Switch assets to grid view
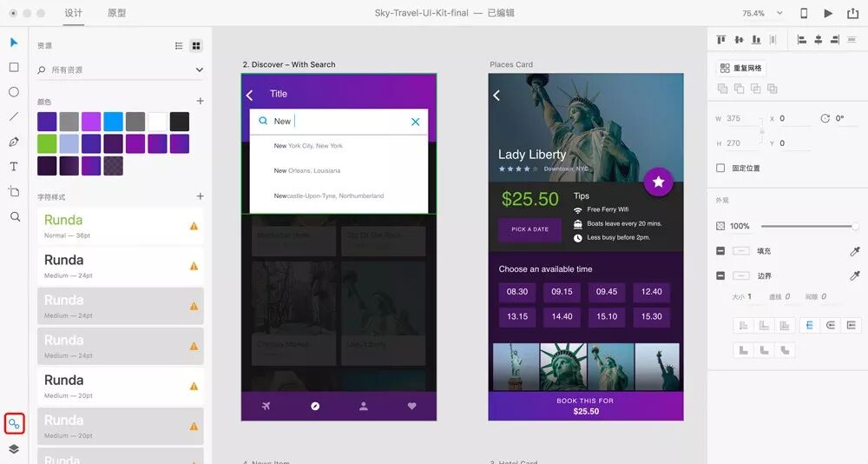Viewport: 868px width, 464px height. (x=196, y=45)
